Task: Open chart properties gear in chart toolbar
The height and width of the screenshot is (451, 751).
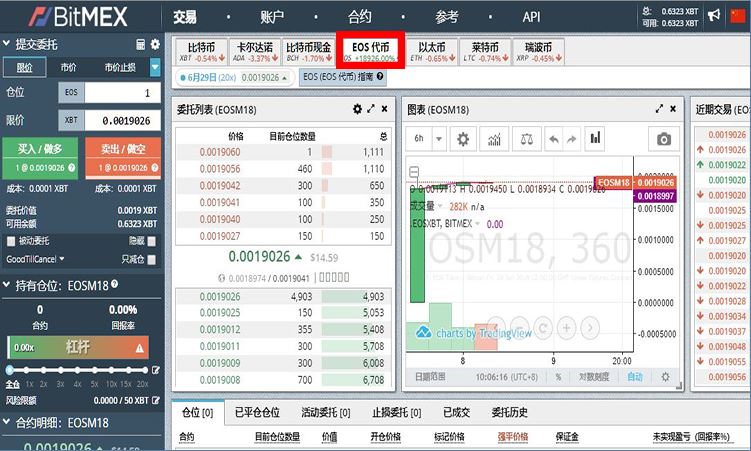Action: coord(463,139)
